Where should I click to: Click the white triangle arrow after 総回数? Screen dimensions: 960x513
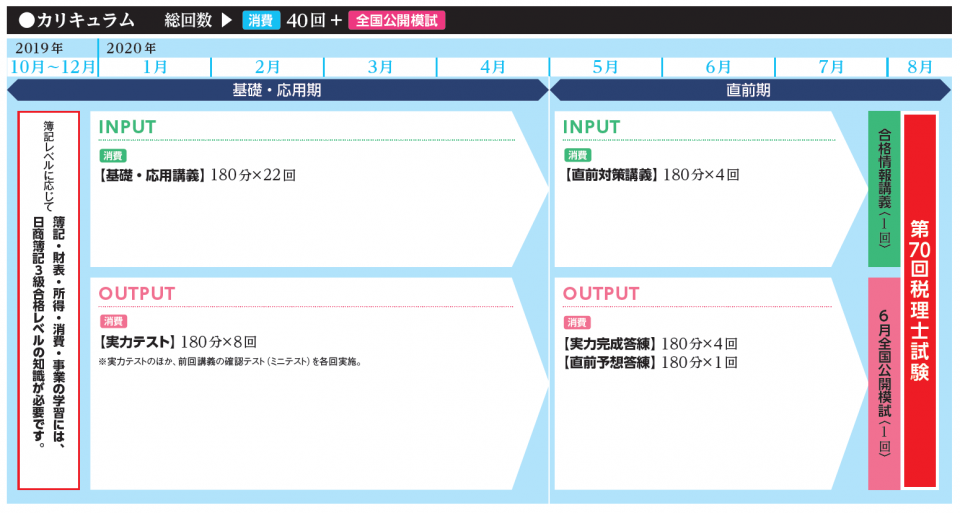[226, 20]
